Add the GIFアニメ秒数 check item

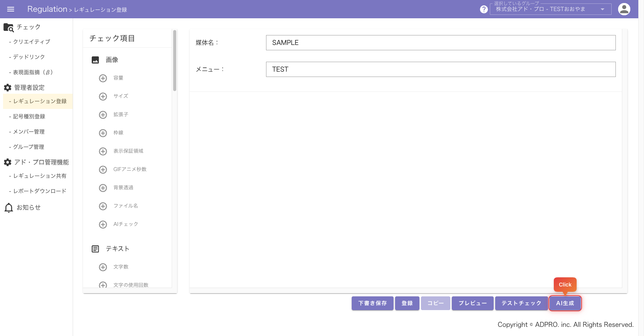tap(103, 170)
